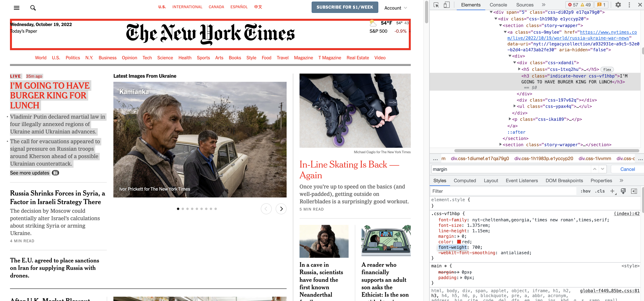This screenshot has width=644, height=301.
Task: Click New style rule plus icon
Action: point(613,191)
